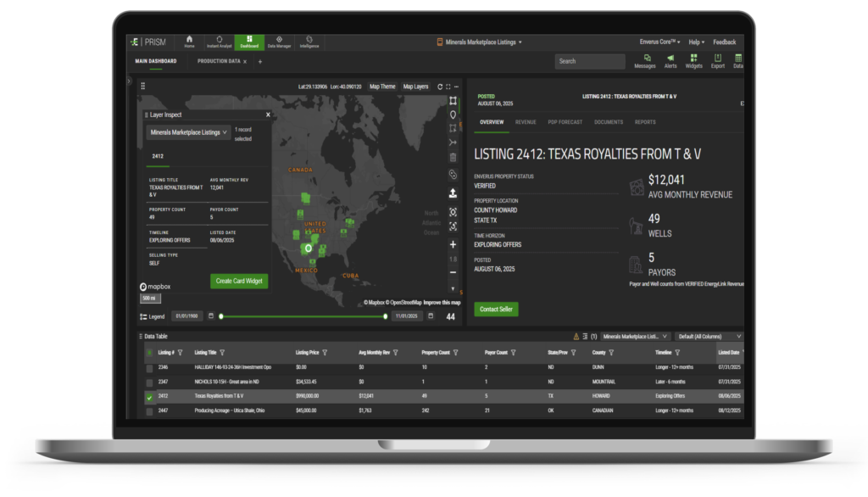The image size is (868, 497).
Task: Expand the Minerals Marketplace Listings dropdown in Layer Inspect
Action: point(187,132)
